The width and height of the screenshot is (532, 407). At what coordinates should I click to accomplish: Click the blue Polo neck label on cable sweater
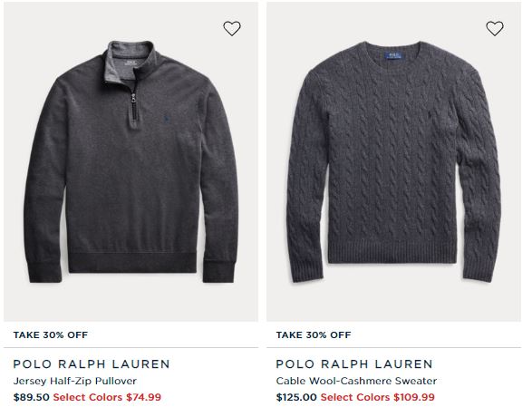(x=393, y=55)
